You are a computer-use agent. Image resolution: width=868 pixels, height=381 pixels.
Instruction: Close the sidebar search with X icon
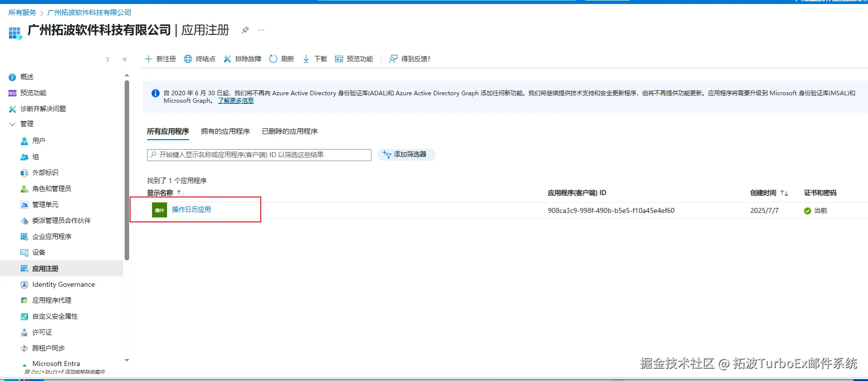pyautogui.click(x=108, y=59)
